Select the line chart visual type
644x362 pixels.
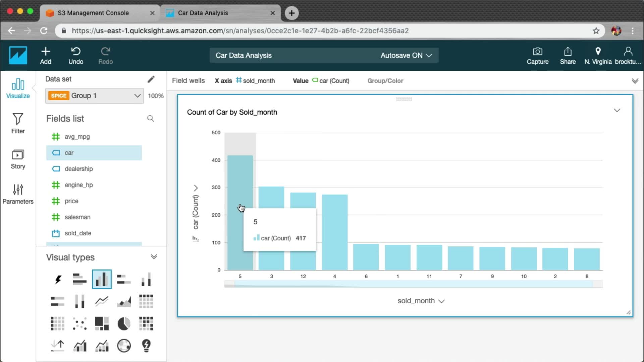[x=102, y=301]
